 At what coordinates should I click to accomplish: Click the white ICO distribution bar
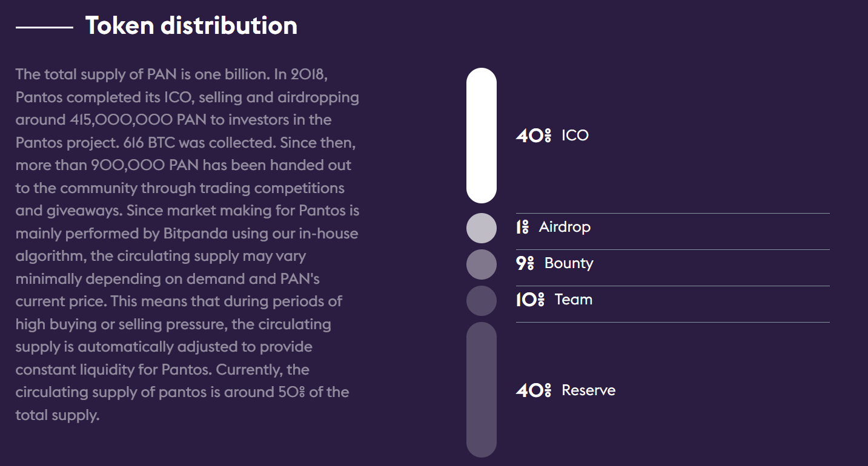[x=482, y=136]
